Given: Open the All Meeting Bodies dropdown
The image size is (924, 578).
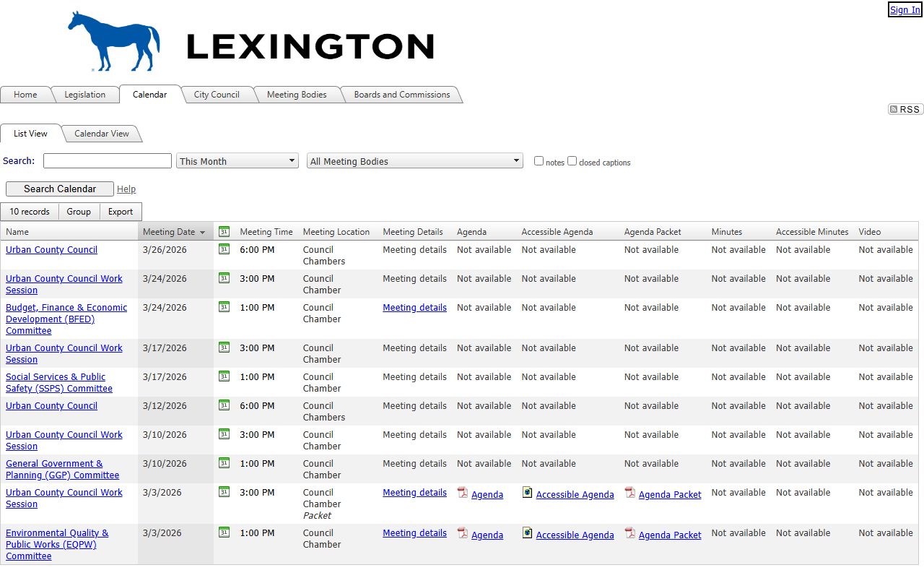Looking at the screenshot, I should pos(415,161).
